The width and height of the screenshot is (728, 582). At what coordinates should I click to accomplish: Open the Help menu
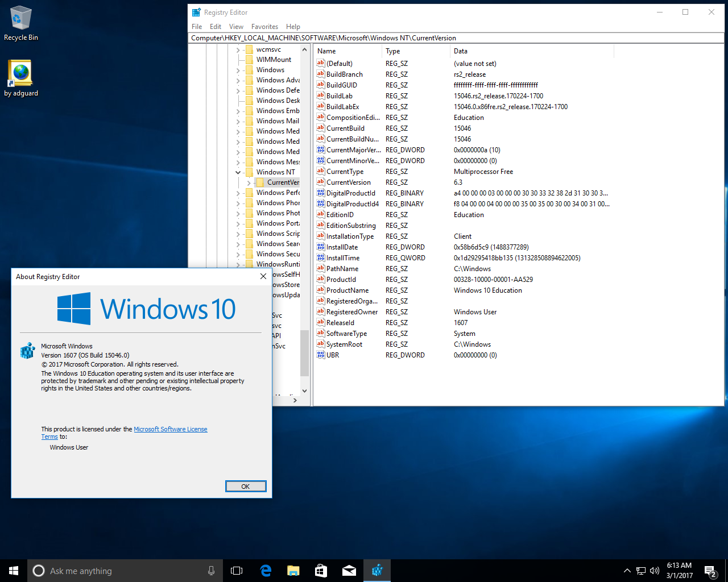pos(293,27)
